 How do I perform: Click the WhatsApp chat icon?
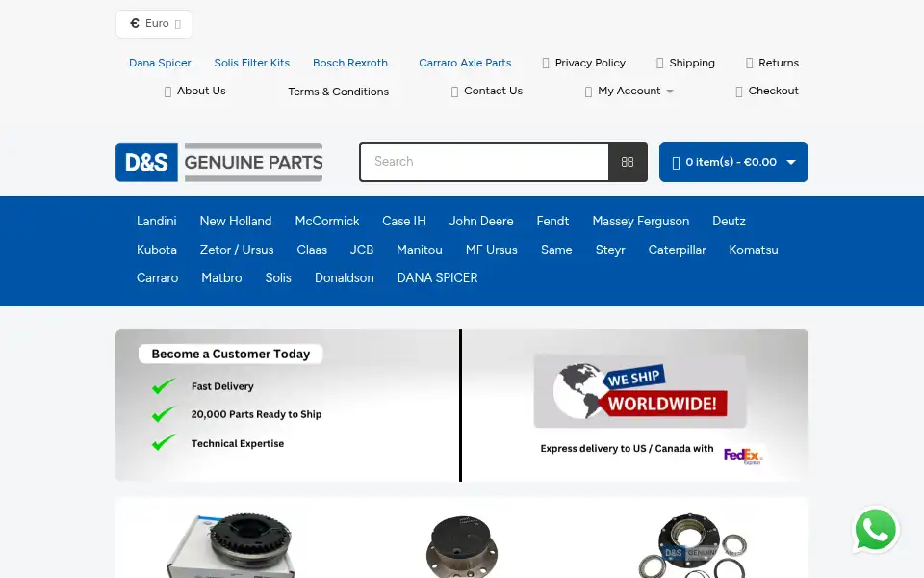[876, 530]
